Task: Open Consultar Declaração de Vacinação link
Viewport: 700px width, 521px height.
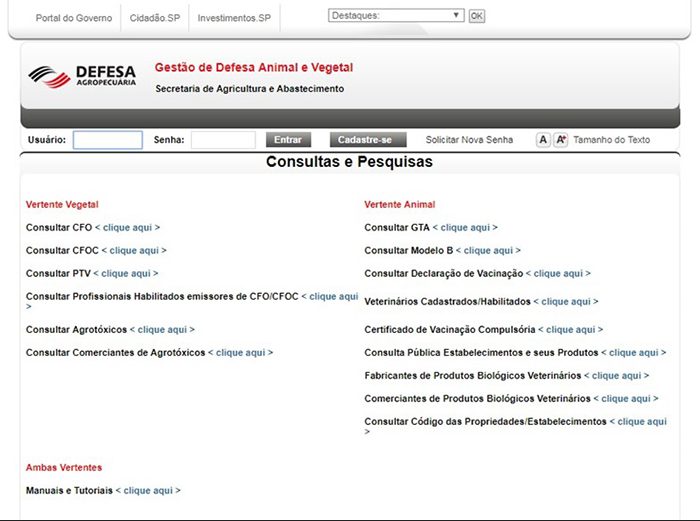Action: (558, 273)
